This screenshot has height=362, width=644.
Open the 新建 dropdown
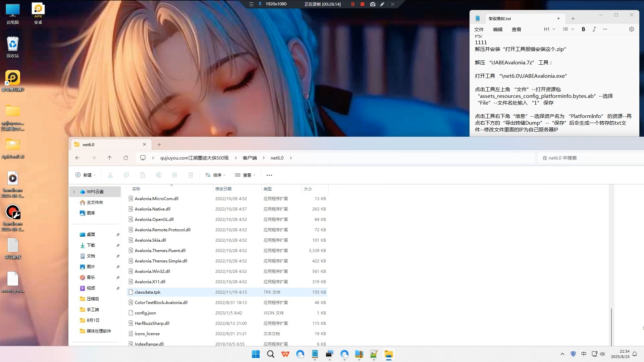[x=86, y=175]
